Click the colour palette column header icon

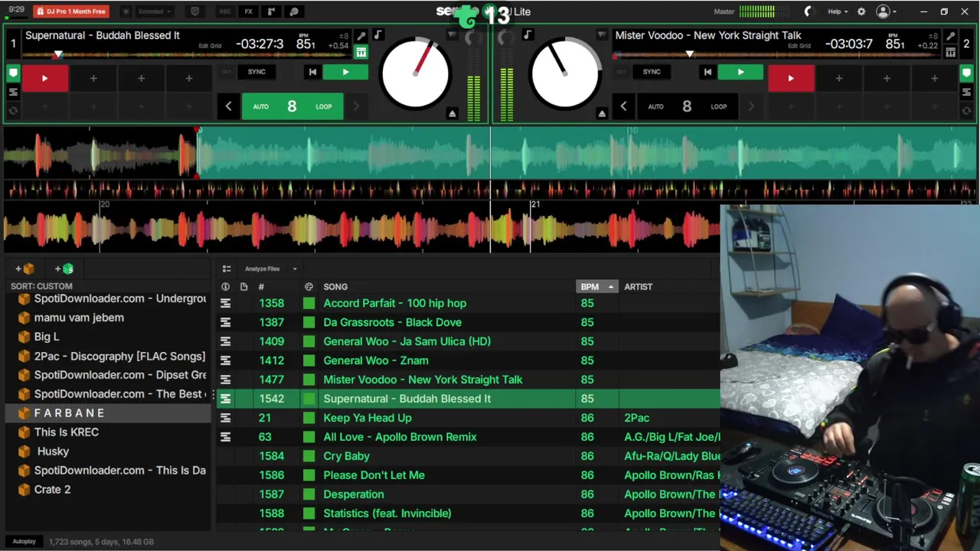tap(309, 287)
